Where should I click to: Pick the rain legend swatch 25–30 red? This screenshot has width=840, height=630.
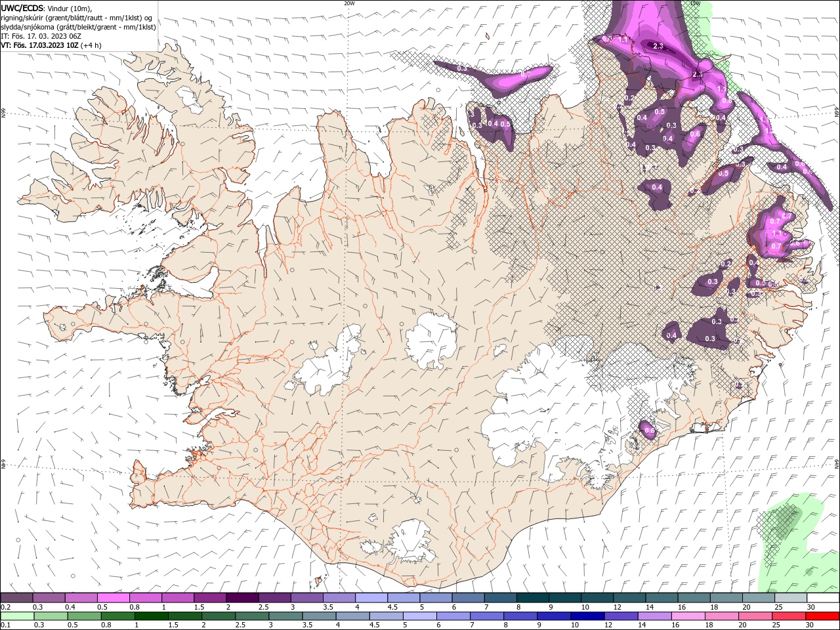pos(788,616)
